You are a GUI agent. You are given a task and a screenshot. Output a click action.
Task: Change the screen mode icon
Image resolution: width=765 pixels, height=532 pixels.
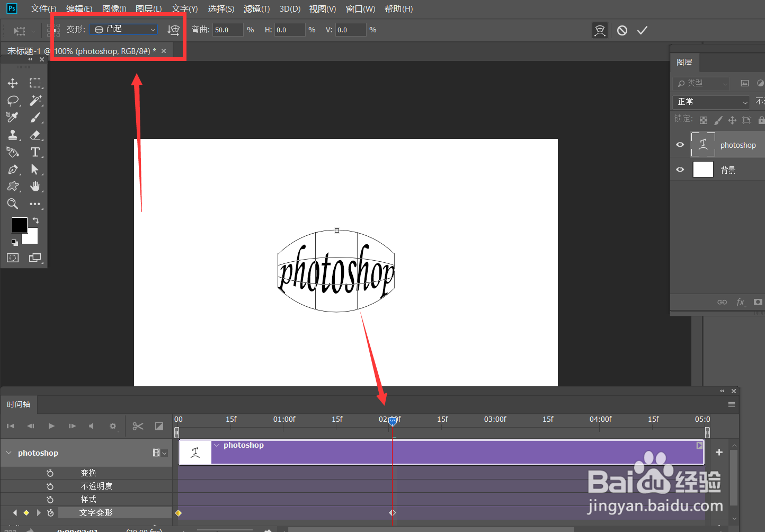[35, 258]
